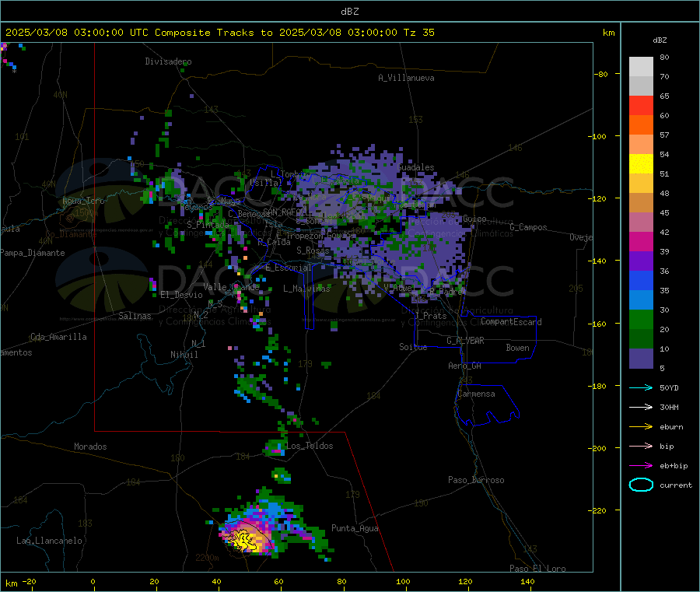Click the Bowen place label
The width and height of the screenshot is (700, 592).
[x=517, y=348]
